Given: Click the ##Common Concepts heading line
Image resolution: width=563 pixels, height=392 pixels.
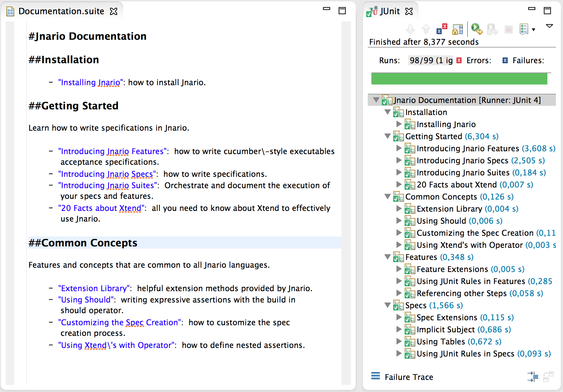Looking at the screenshot, I should click(185, 243).
